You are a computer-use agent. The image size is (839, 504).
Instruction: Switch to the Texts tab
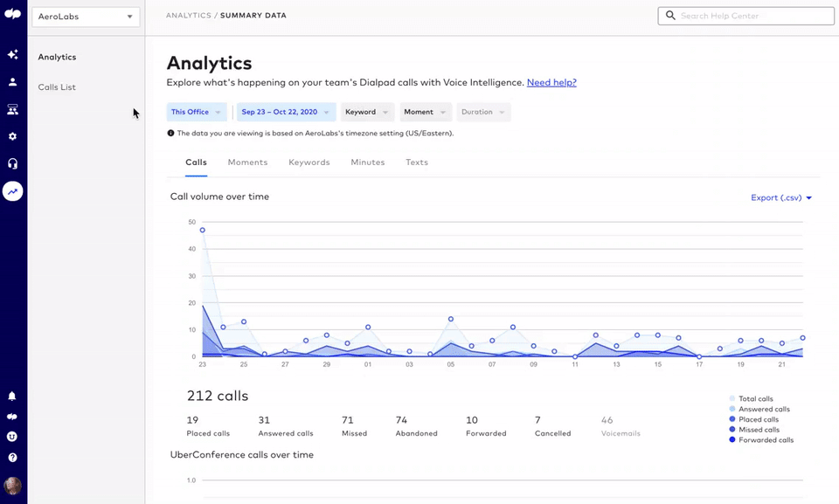pyautogui.click(x=417, y=162)
